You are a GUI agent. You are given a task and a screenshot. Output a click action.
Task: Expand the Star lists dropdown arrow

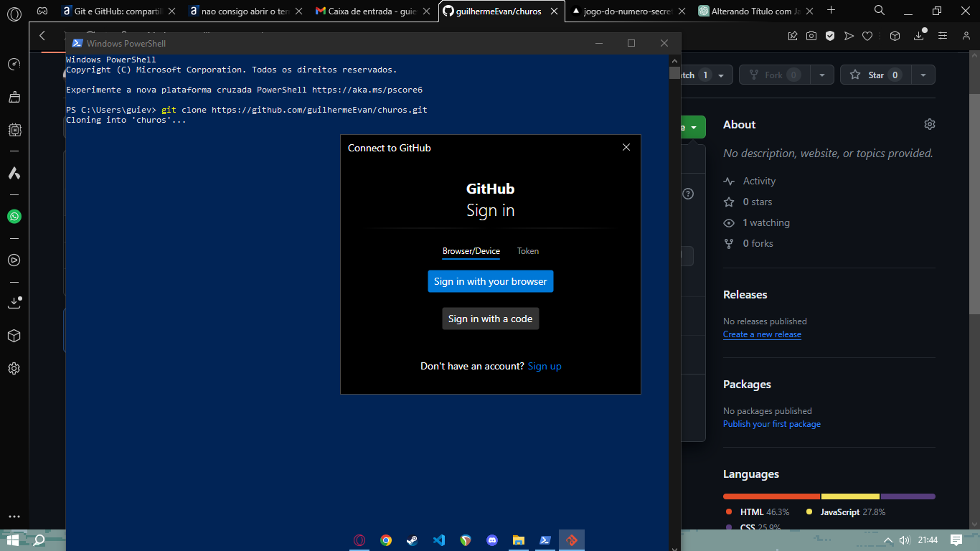coord(923,75)
